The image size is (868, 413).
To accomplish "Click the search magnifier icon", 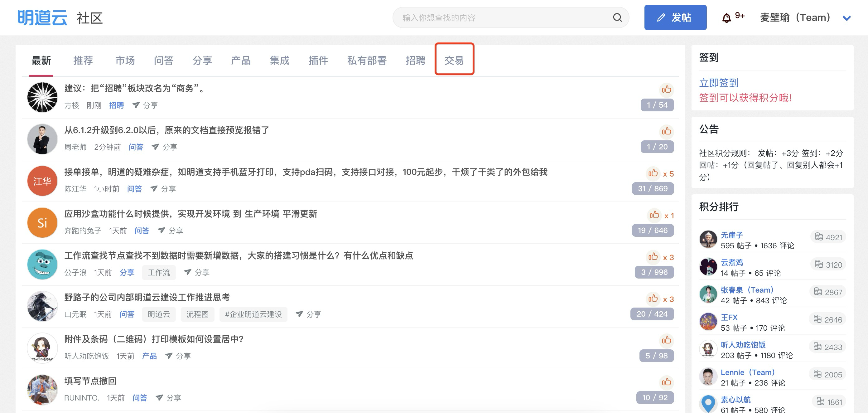I will [617, 17].
